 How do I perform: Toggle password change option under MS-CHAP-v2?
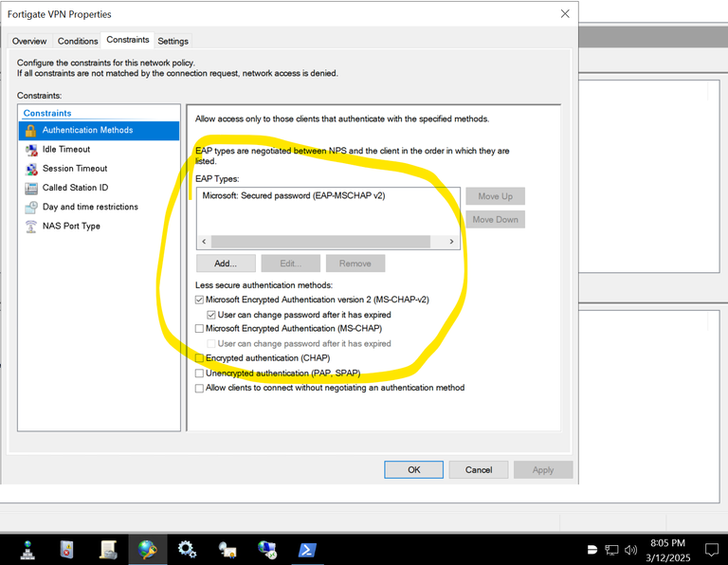(x=211, y=315)
